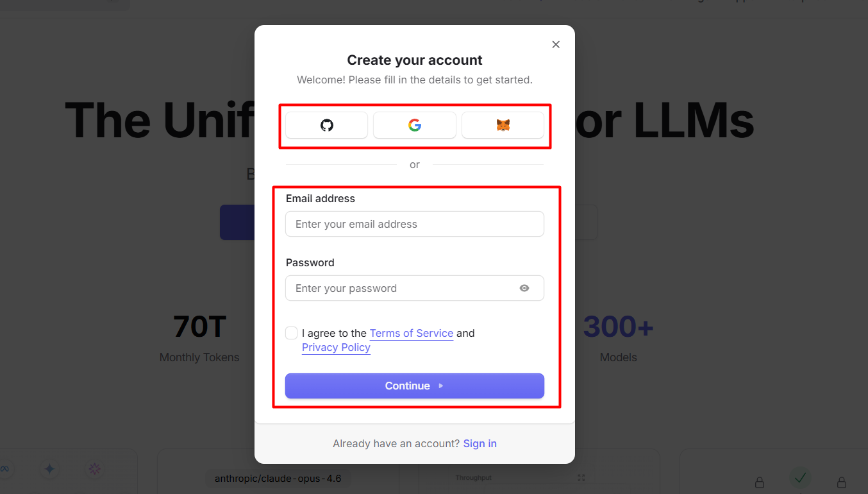Click the anthropic/claude-opus-4.6 model chip
The width and height of the screenshot is (868, 494).
pyautogui.click(x=278, y=479)
